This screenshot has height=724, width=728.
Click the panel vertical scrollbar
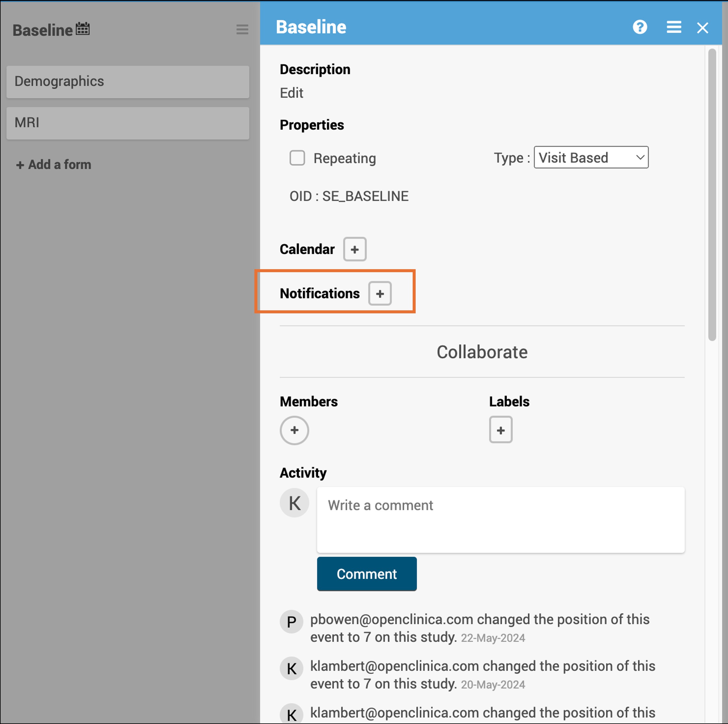tap(711, 194)
